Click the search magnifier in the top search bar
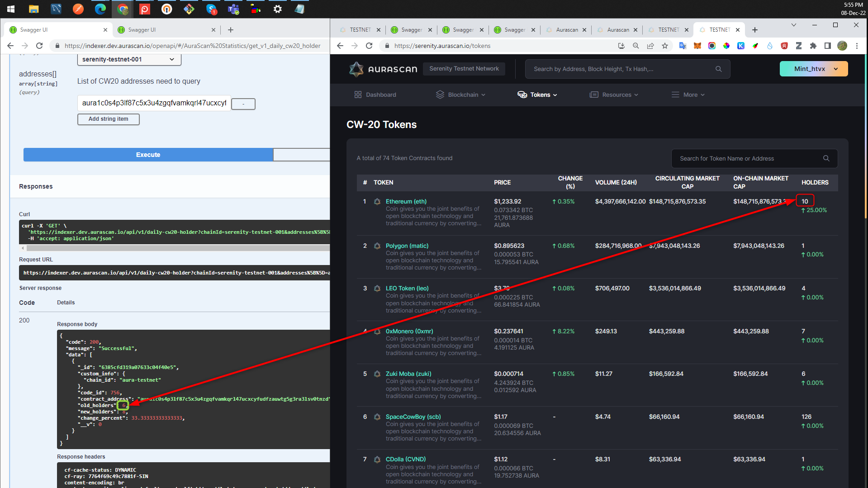 pyautogui.click(x=718, y=69)
